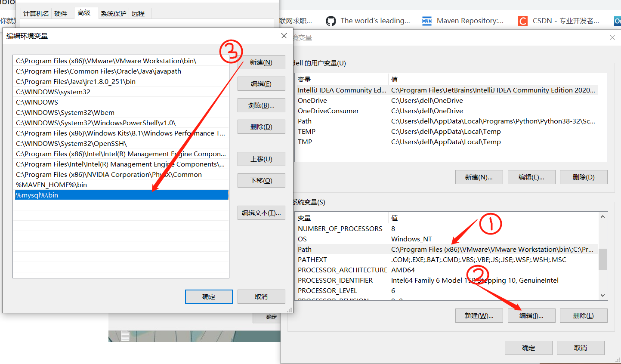Click the system variables scroll-up arrow
This screenshot has width=621, height=364.
602,217
